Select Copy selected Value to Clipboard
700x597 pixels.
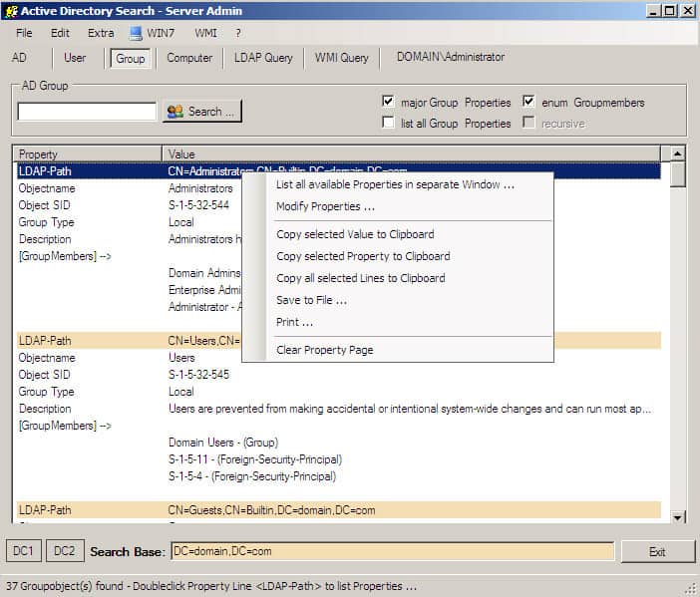(355, 234)
